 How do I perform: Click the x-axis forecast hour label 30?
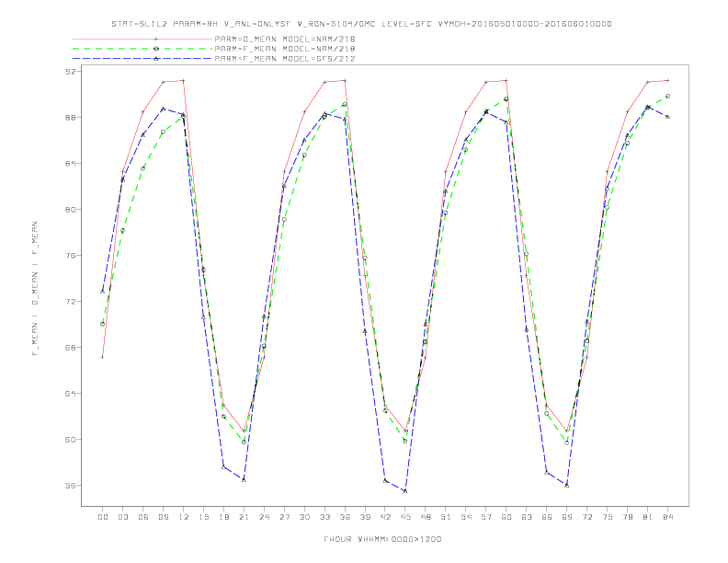click(x=304, y=517)
